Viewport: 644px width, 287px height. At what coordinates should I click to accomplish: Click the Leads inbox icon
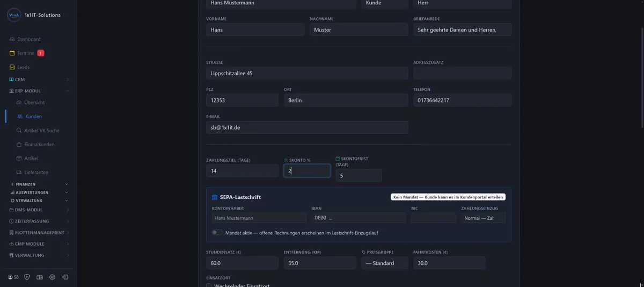[x=12, y=67]
